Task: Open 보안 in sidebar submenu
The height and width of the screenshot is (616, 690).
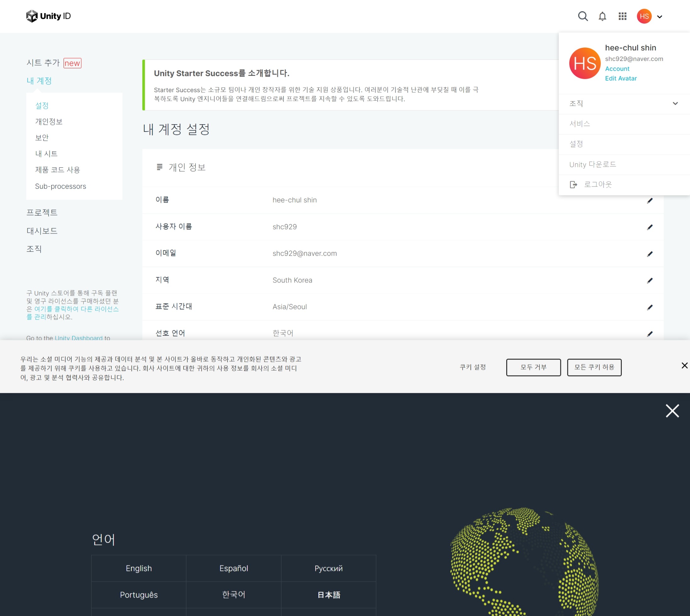Action: point(42,138)
